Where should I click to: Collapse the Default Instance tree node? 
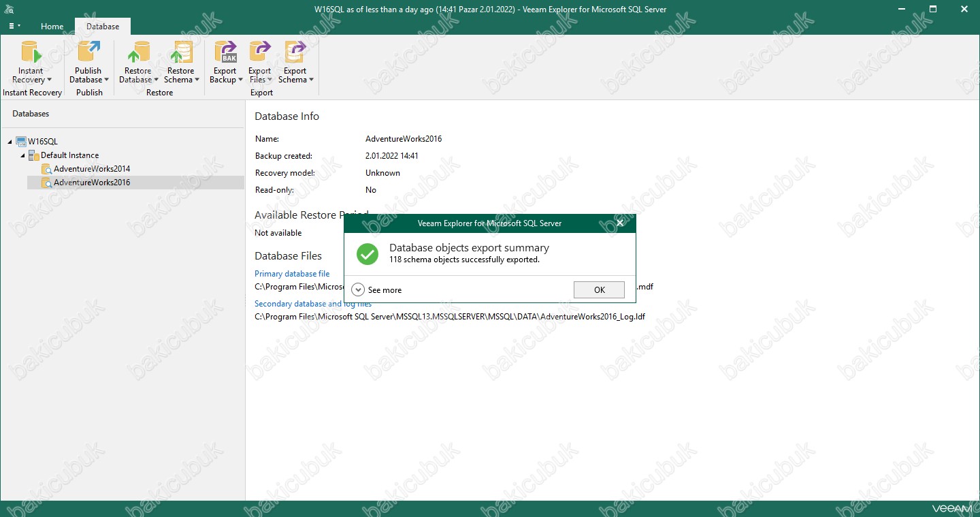point(22,155)
